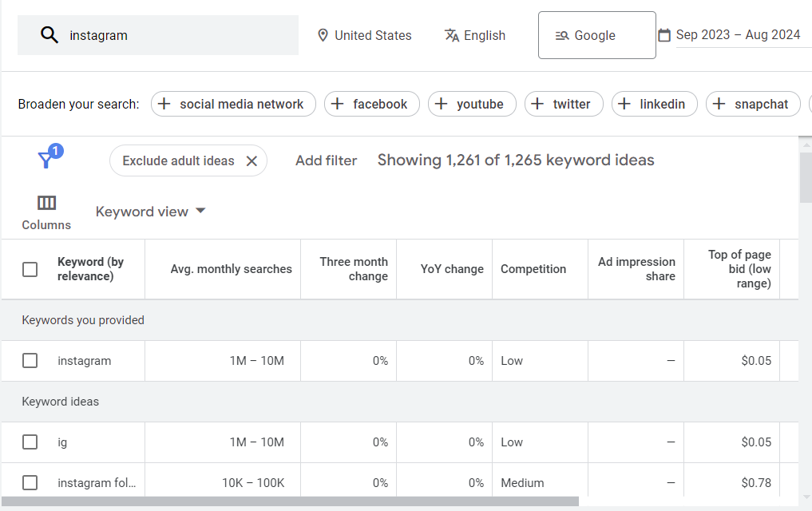Image resolution: width=812 pixels, height=511 pixels.
Task: Sort by Avg. monthly searches column
Action: (x=231, y=269)
